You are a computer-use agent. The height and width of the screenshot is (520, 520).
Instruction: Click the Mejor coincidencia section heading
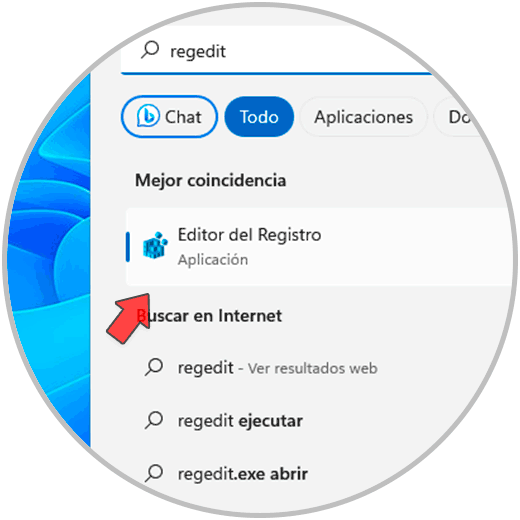coord(210,180)
